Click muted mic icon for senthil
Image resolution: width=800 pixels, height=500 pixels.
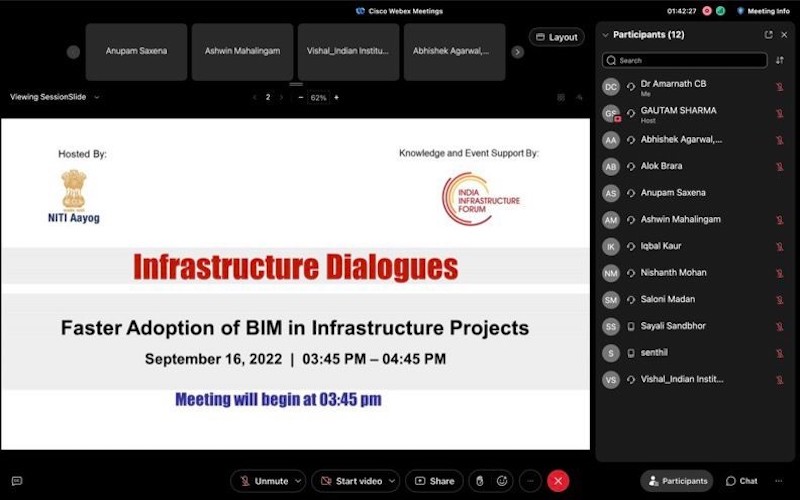coord(780,353)
